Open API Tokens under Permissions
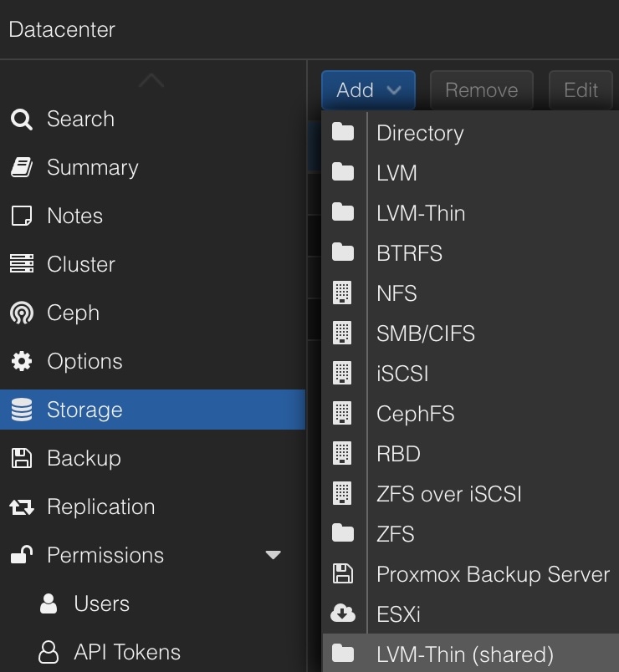This screenshot has width=619, height=672. coord(153,652)
